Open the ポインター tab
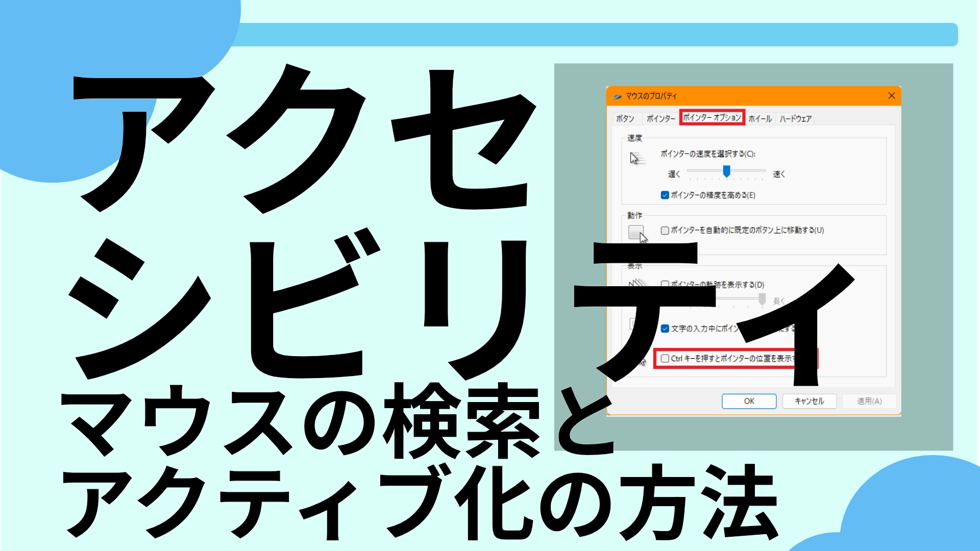Viewport: 980px width, 551px height. point(660,118)
